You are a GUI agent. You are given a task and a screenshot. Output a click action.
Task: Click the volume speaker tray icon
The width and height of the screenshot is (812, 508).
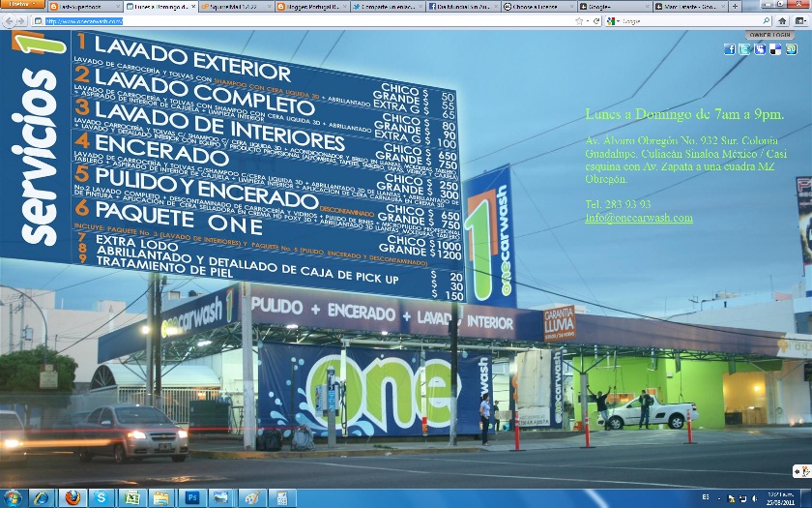(x=755, y=498)
